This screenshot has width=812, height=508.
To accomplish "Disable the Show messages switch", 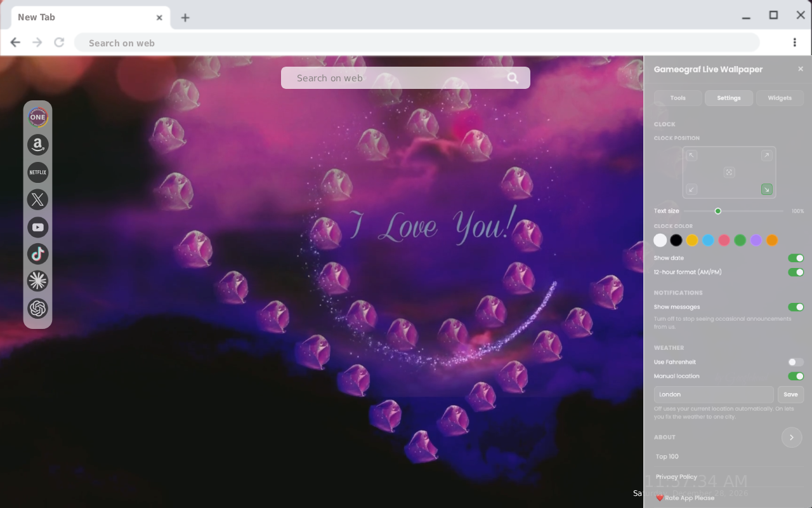I will click(796, 307).
